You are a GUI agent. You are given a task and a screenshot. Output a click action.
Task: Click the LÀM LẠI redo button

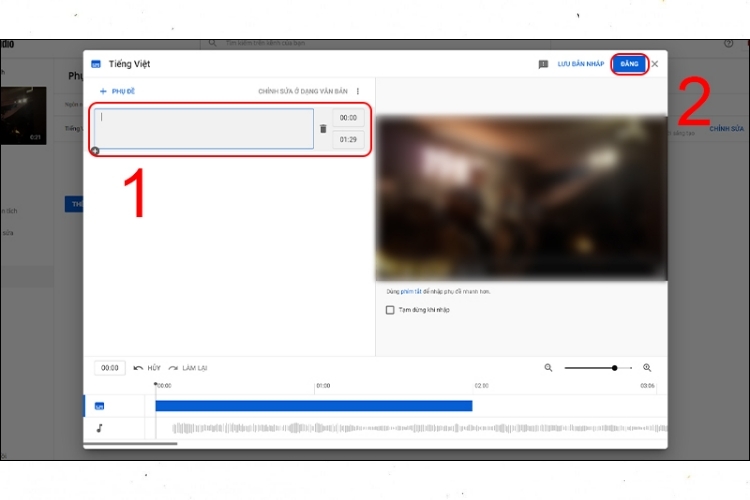click(188, 368)
